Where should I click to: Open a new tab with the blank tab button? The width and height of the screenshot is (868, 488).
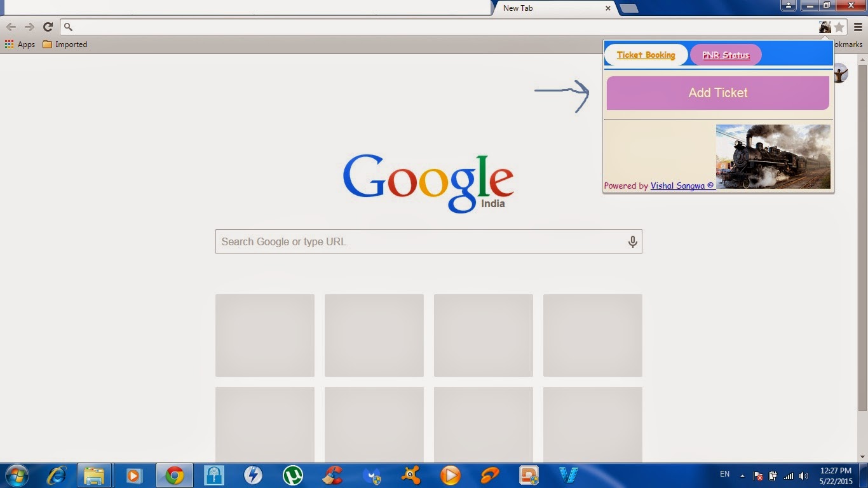point(628,8)
